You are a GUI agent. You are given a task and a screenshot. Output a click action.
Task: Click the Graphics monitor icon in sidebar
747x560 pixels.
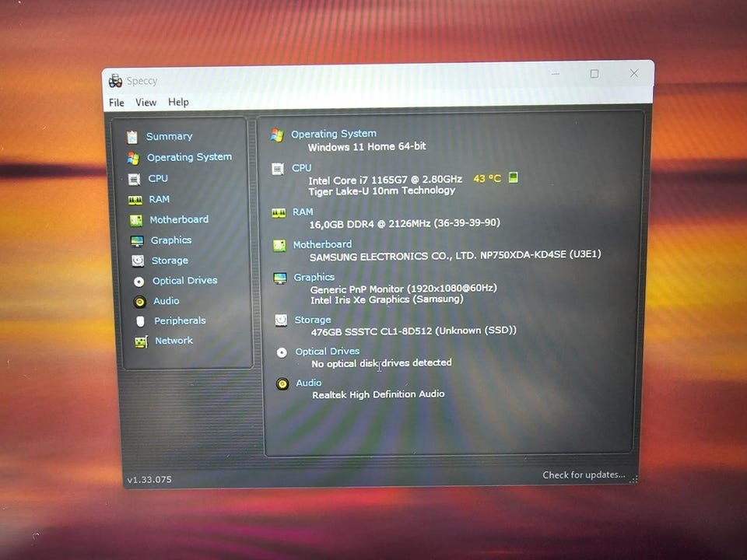tap(137, 241)
